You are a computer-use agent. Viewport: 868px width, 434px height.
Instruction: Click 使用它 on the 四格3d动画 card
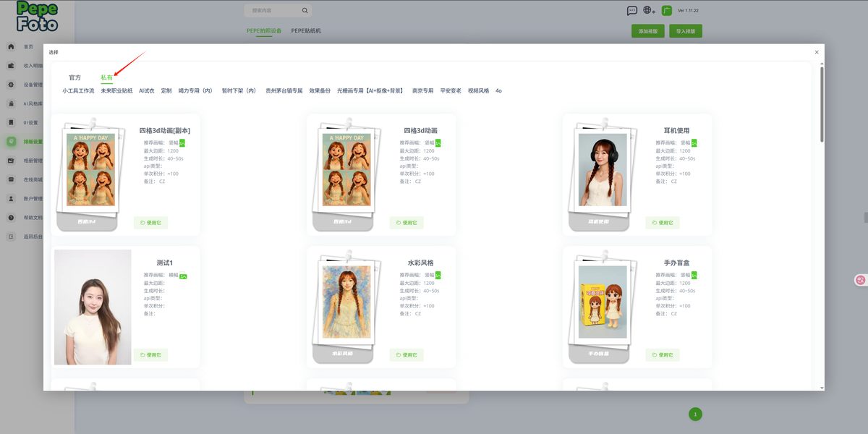407,223
